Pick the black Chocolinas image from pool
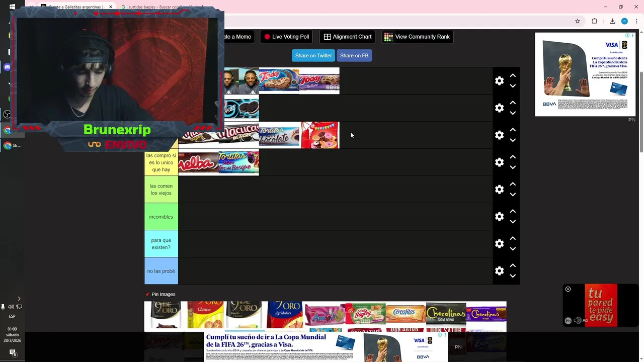Viewport: 644px width, 362px height. point(446,315)
